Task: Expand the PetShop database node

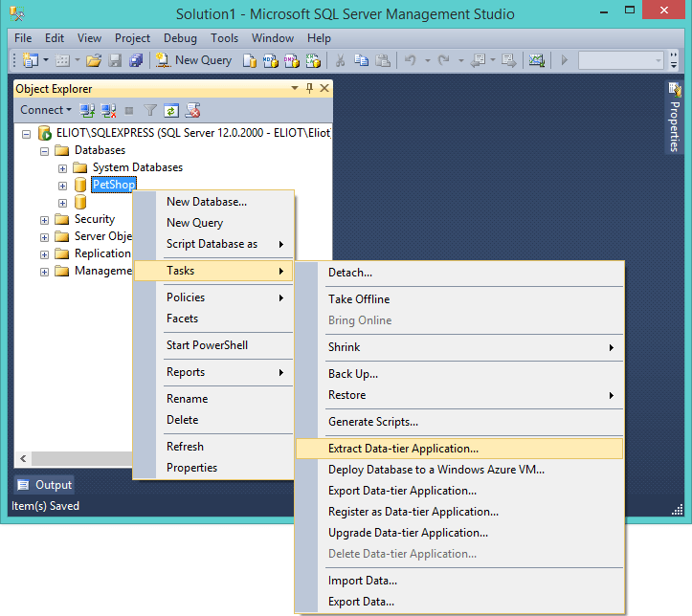Action: pos(62,186)
